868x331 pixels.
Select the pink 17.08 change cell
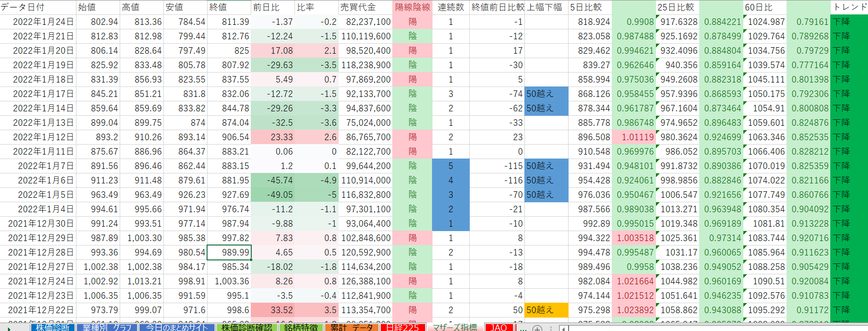273,51
